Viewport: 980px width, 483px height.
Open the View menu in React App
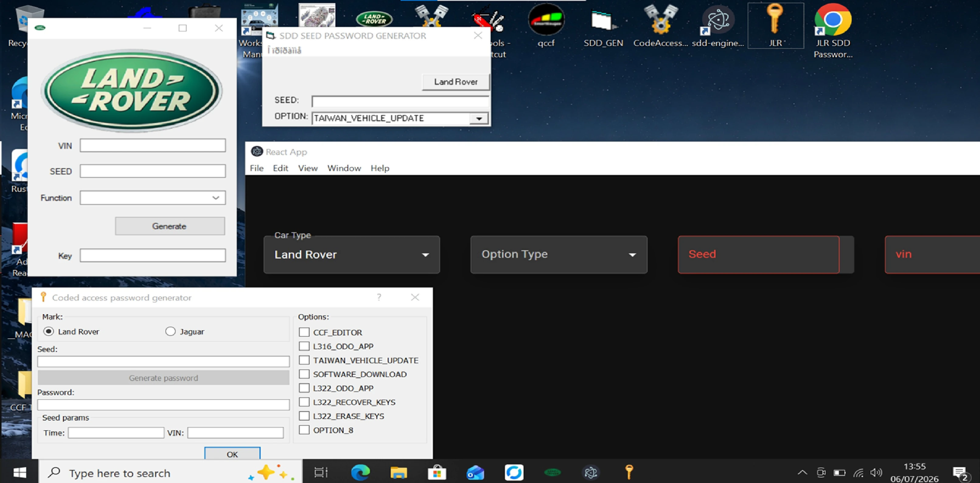point(308,168)
